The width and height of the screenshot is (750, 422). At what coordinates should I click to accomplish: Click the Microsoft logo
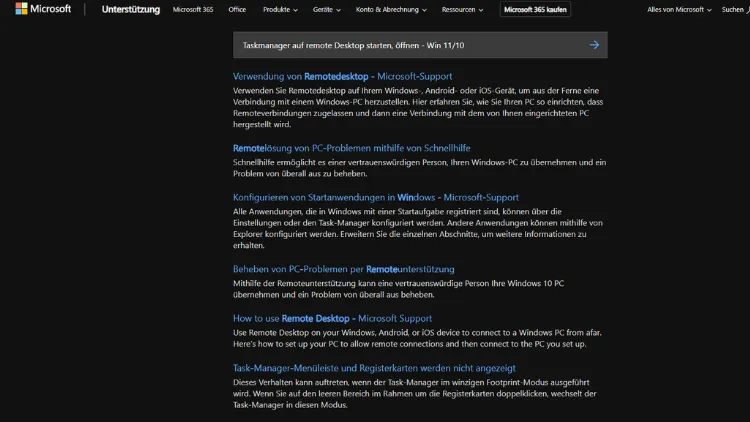[x=43, y=9]
